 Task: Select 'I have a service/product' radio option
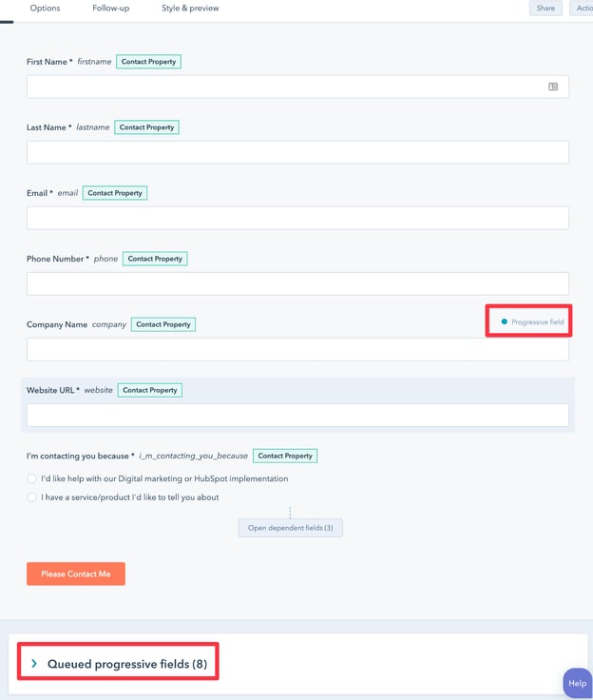32,497
